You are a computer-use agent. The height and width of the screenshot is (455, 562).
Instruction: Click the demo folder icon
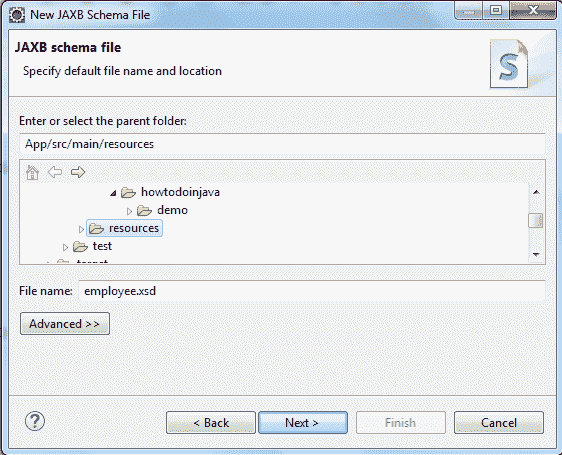click(144, 210)
